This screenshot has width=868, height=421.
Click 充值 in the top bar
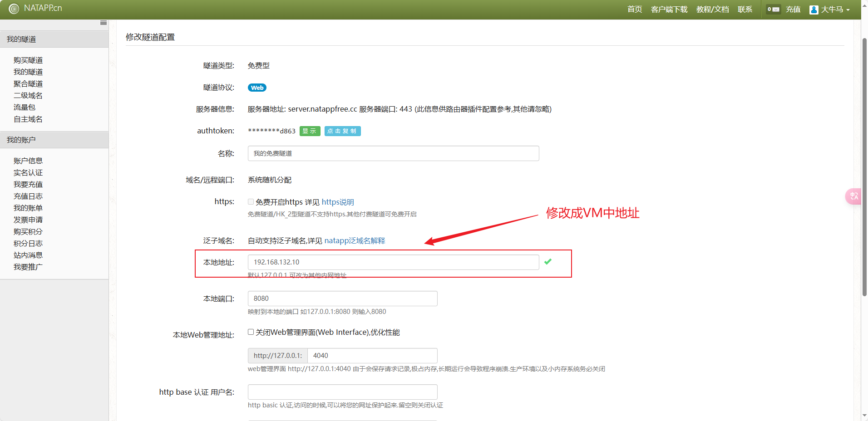tap(793, 10)
